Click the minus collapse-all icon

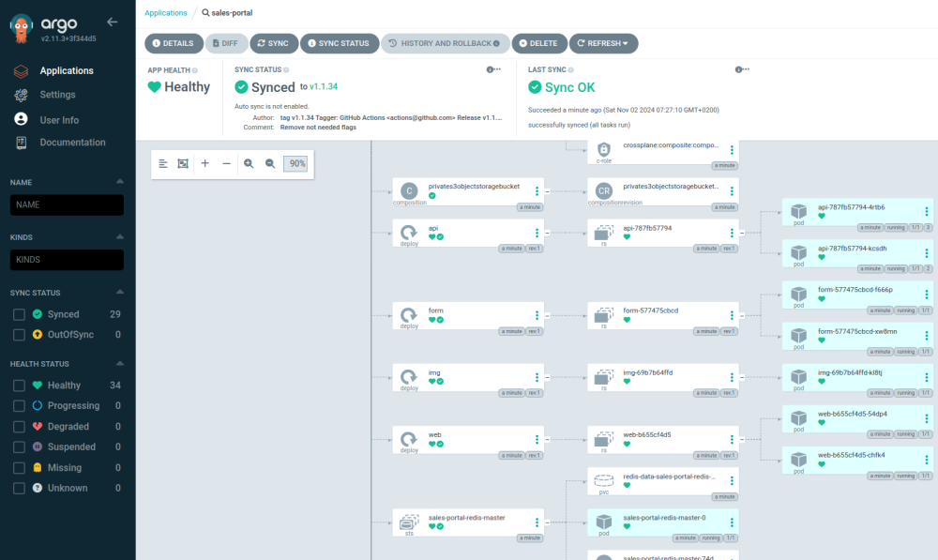pyautogui.click(x=226, y=163)
